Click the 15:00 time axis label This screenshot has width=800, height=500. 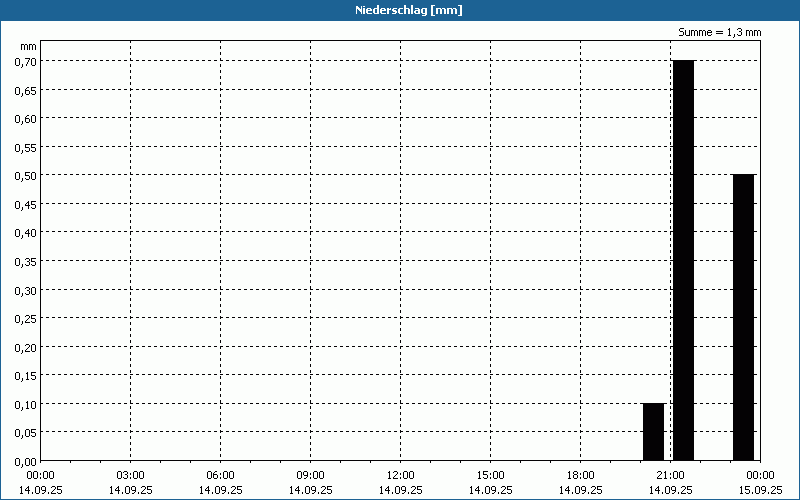tap(490, 475)
